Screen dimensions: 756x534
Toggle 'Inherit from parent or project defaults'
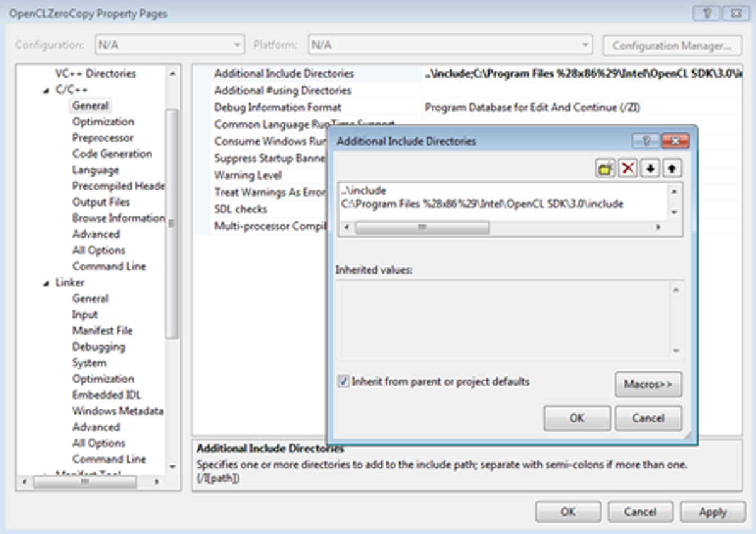coord(344,381)
